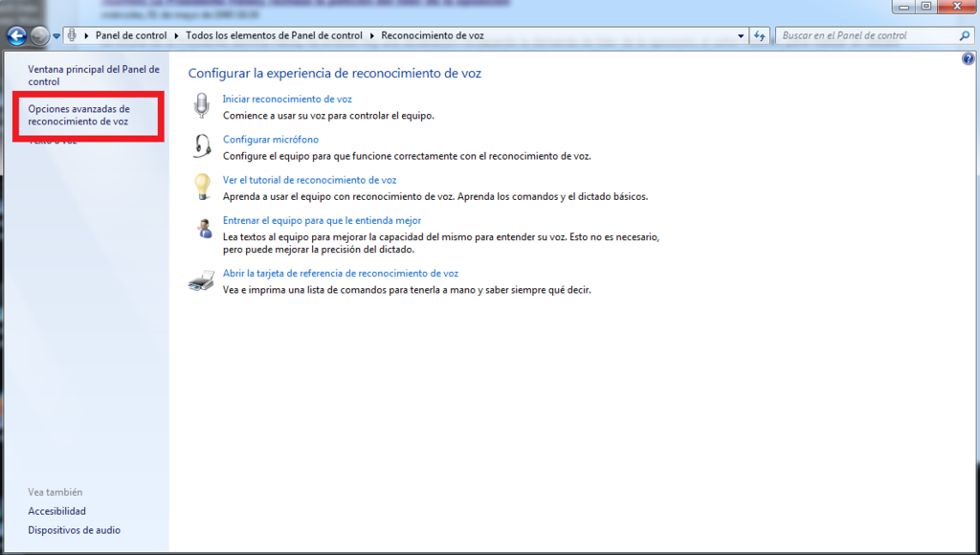
Task: Click 'Iniciar reconocimiento de voz' link
Action: tap(287, 99)
